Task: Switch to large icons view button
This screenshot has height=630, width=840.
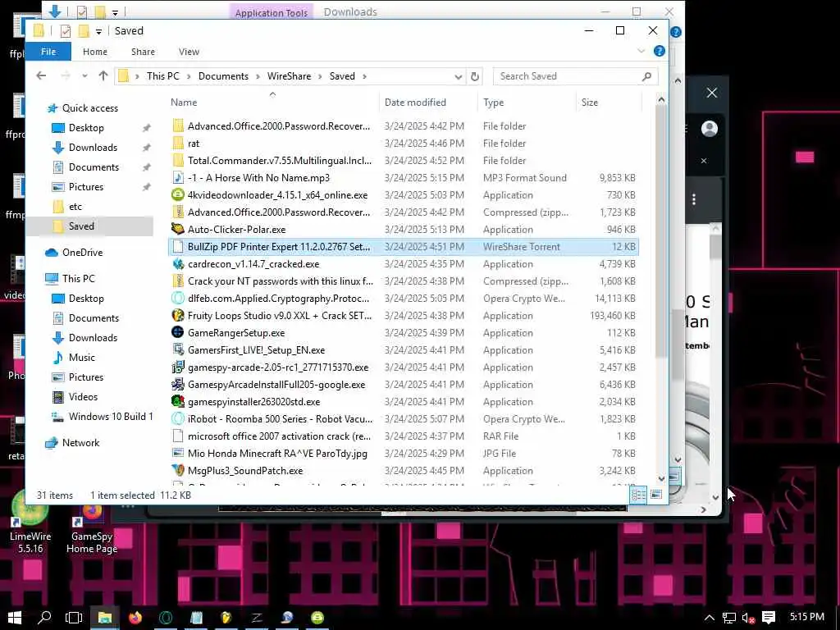Action: [656, 495]
